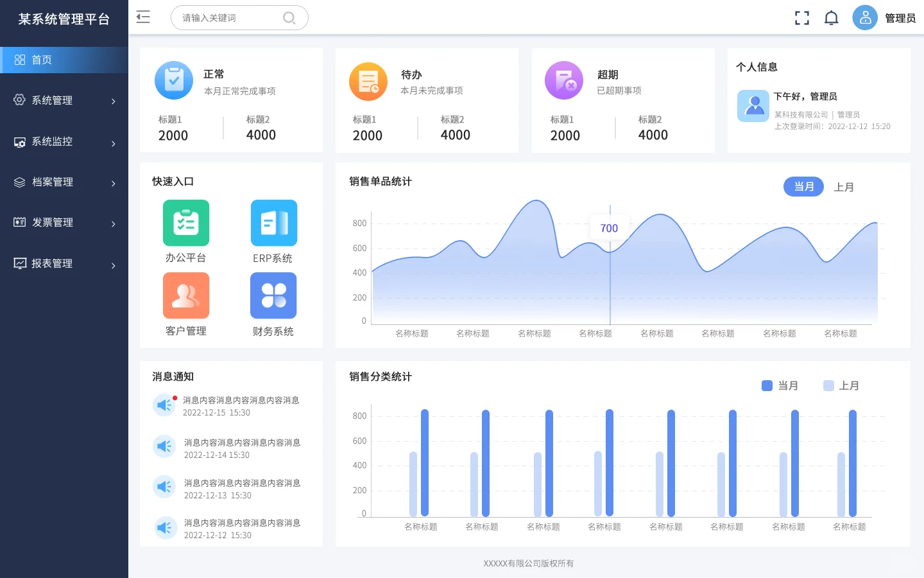Open notifications bell icon
The width and height of the screenshot is (924, 578).
[831, 18]
